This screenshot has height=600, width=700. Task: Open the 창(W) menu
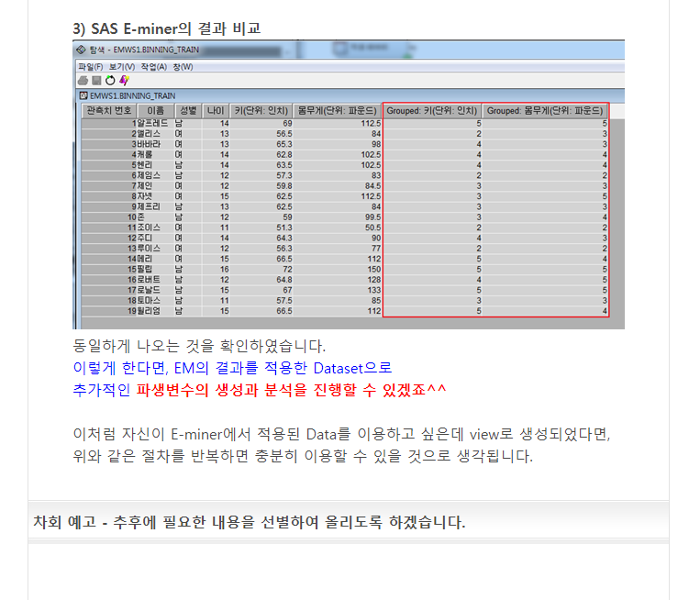[x=183, y=67]
